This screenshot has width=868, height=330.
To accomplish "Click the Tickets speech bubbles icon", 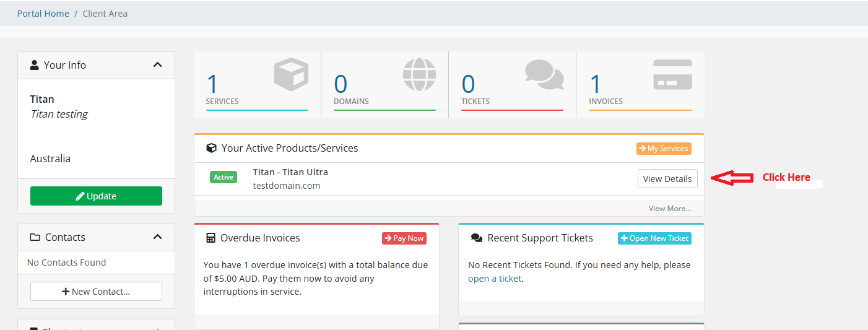I will point(544,74).
